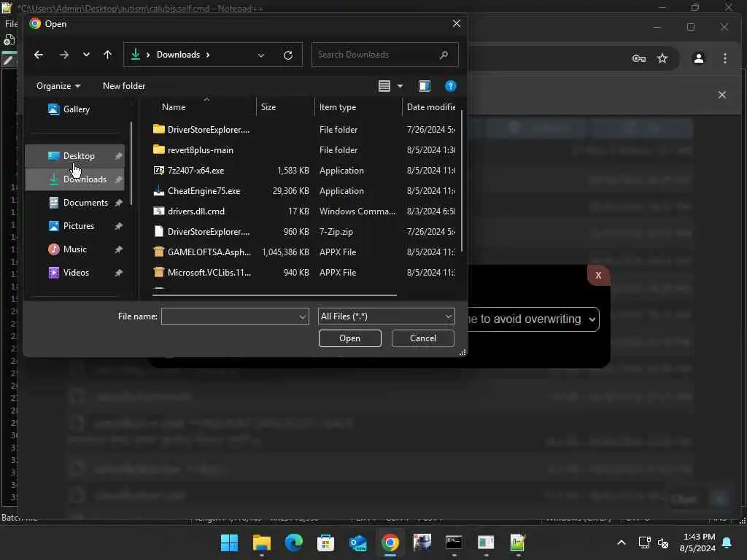
Task: Open Chrome's password key icon
Action: pos(639,58)
